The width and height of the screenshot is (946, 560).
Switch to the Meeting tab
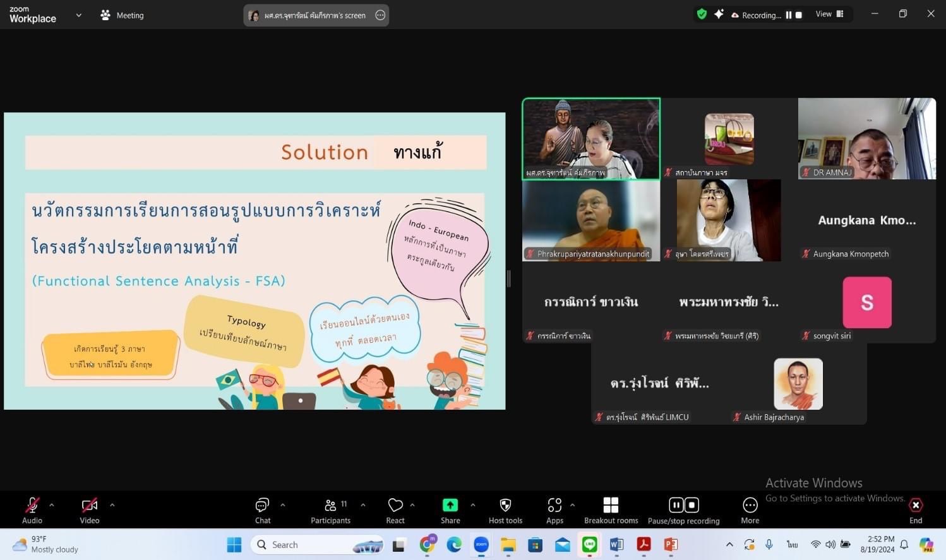[x=123, y=15]
